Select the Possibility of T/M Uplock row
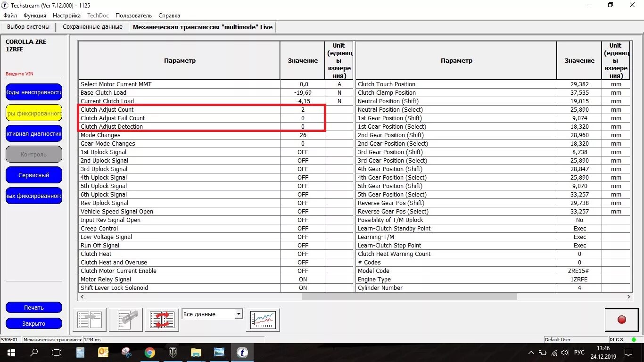 493,220
